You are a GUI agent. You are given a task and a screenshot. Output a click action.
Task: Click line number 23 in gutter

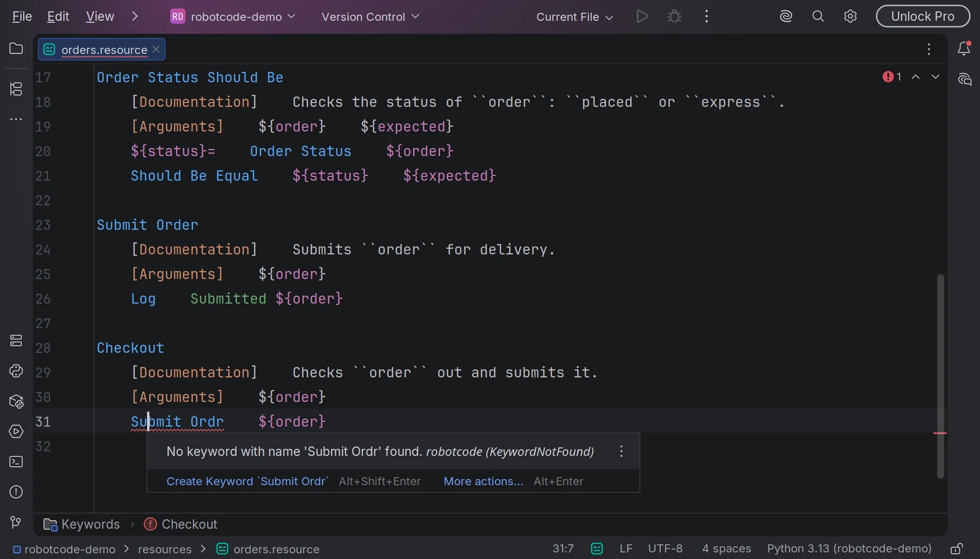(x=43, y=225)
